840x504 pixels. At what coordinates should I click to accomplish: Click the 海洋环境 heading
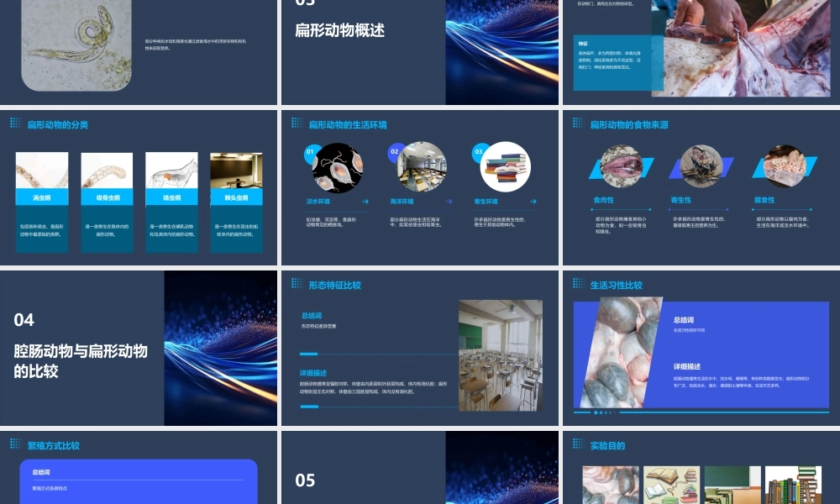[402, 202]
